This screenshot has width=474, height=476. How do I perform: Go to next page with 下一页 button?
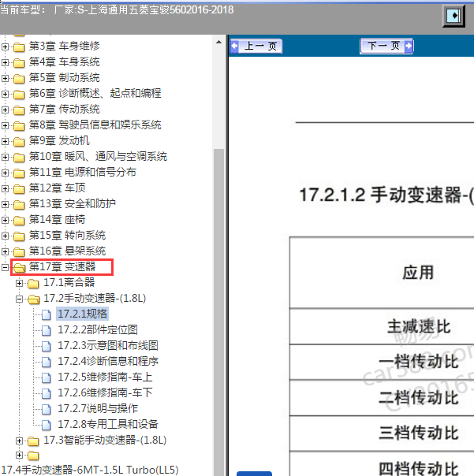coord(386,46)
